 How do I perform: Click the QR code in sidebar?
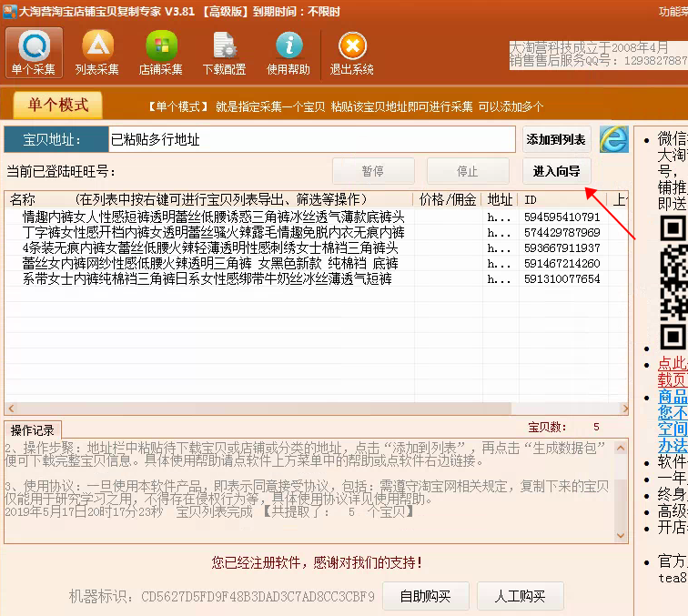click(673, 283)
